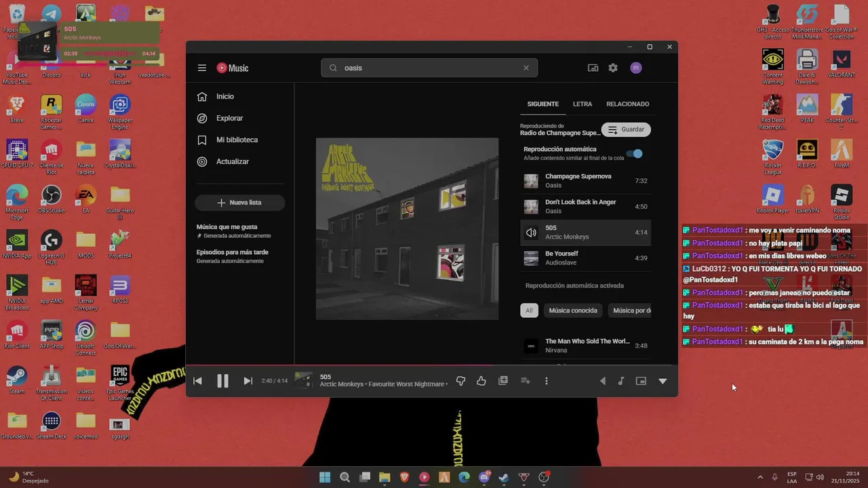Viewport: 868px width, 488px height.
Task: Open Steam desktop shortcut
Action: tap(17, 380)
